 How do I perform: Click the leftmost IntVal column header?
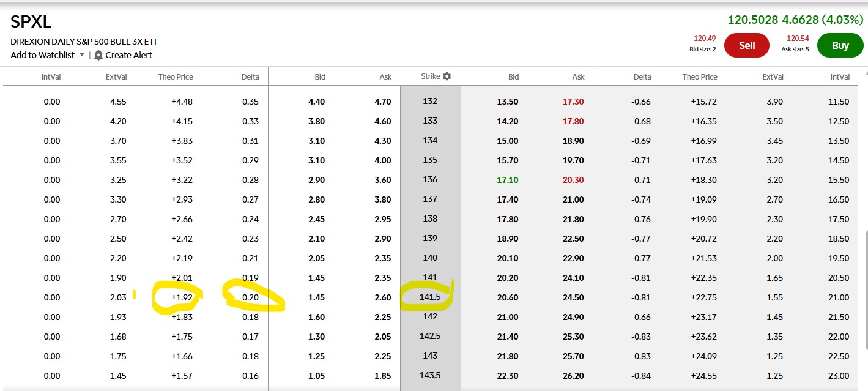[x=51, y=77]
